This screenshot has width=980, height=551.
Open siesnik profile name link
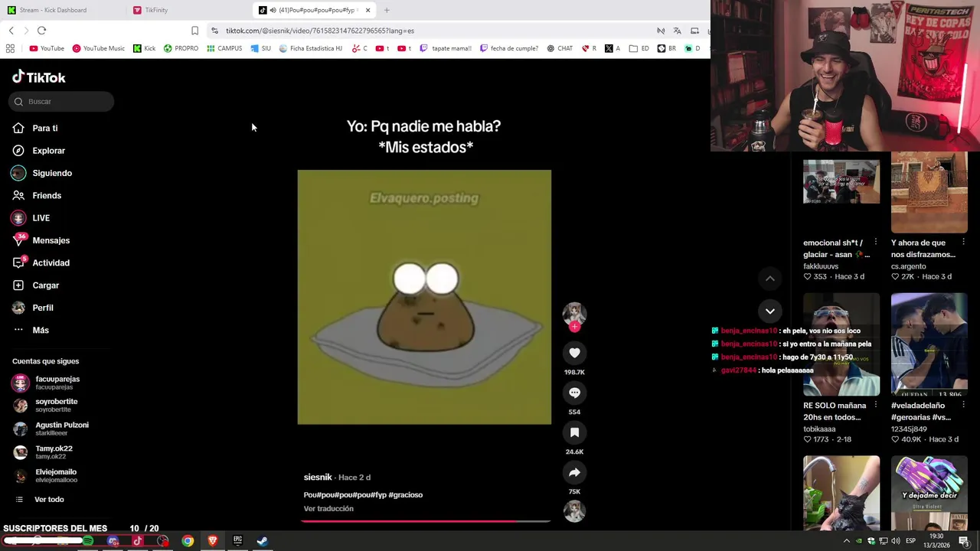318,478
